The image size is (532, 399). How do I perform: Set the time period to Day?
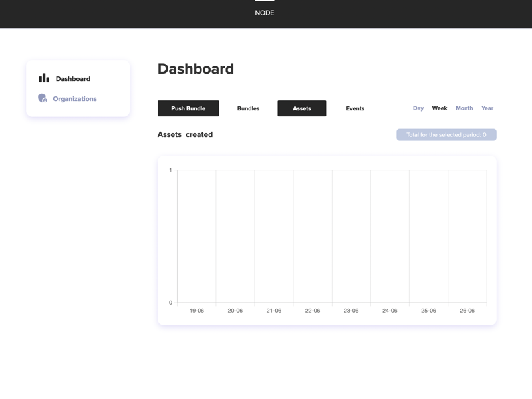418,108
